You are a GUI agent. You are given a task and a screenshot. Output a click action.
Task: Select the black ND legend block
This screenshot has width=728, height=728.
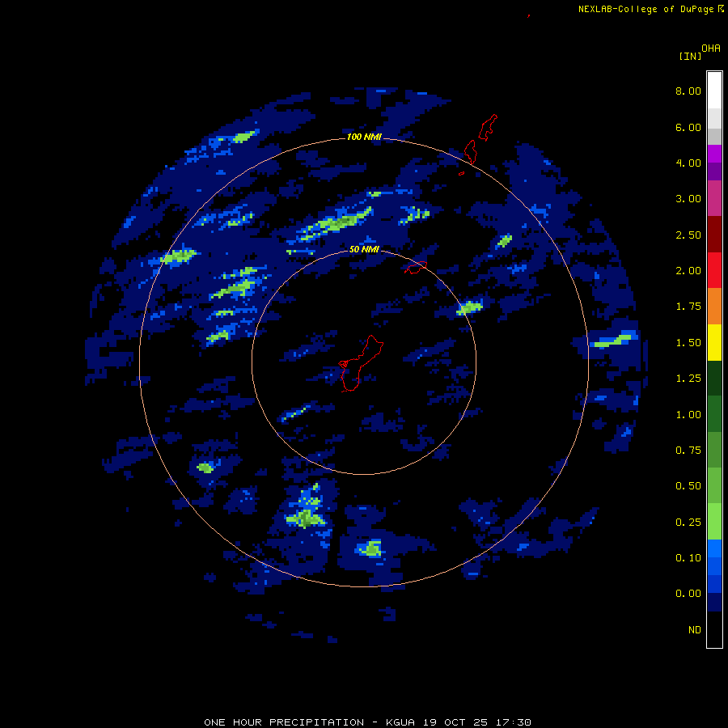[x=714, y=629]
